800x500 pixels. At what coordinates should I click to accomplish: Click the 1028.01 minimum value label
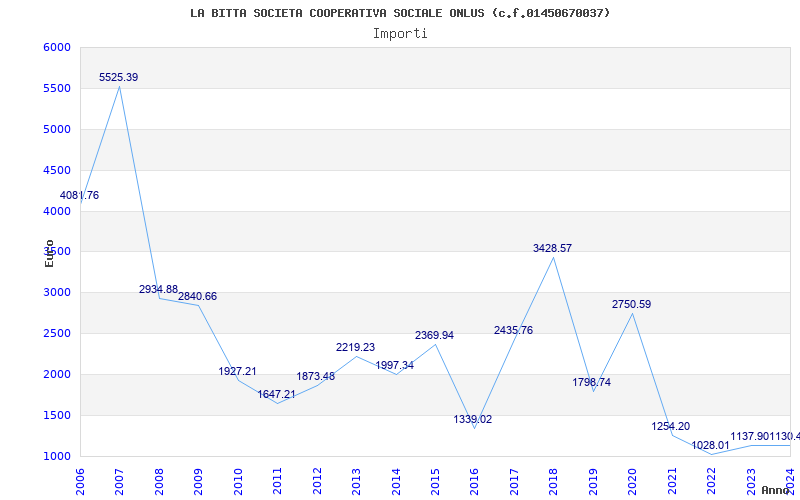(x=710, y=445)
